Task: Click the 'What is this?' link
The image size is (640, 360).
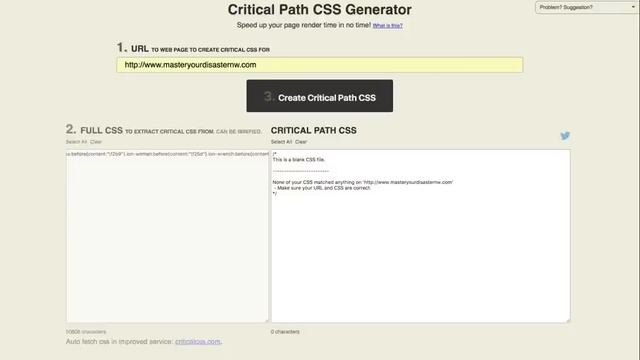Action: point(387,26)
